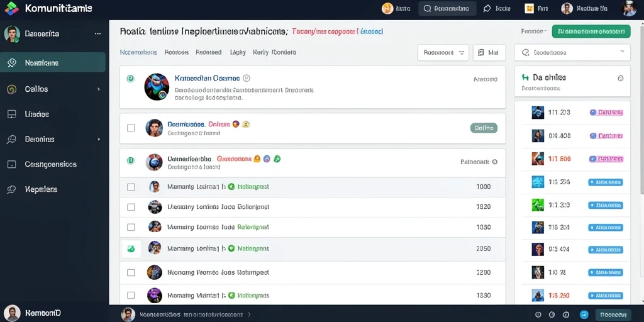Click the chevron after the bottom bar status text
Viewport: 644px width, 322px height.
[x=249, y=314]
